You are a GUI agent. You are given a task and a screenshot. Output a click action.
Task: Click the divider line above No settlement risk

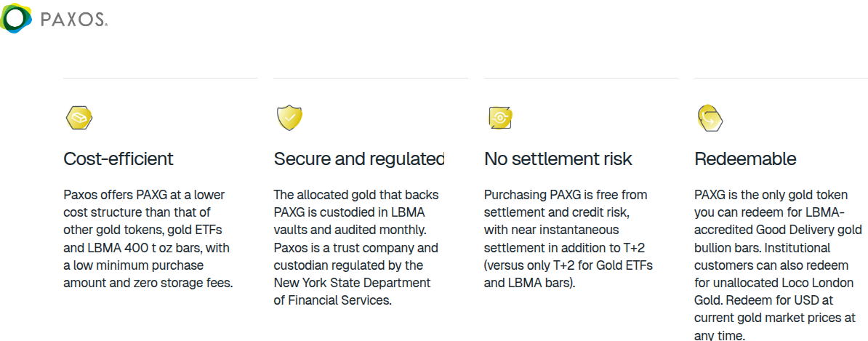click(582, 78)
